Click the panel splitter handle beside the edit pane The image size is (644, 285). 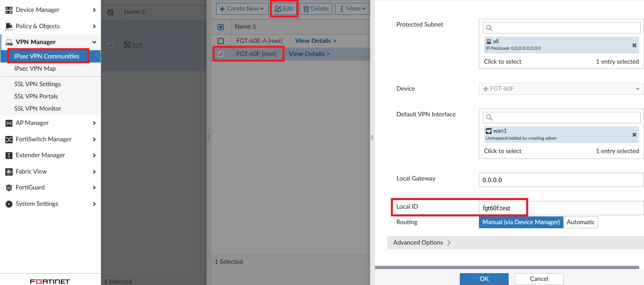coord(372,138)
